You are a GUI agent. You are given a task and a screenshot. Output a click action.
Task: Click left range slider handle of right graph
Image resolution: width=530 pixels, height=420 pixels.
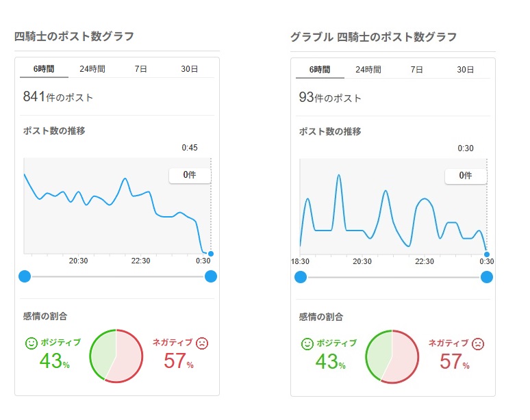pos(301,277)
